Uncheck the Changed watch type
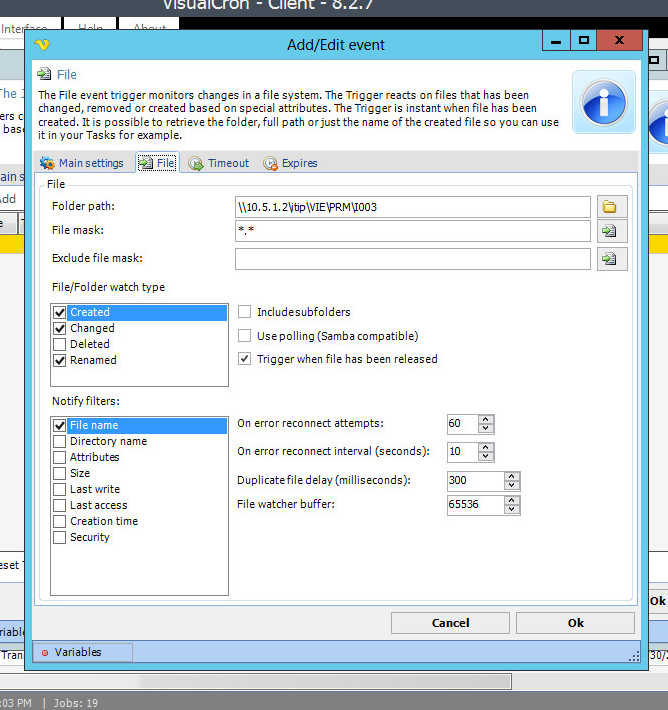The image size is (668, 710). pyautogui.click(x=60, y=328)
